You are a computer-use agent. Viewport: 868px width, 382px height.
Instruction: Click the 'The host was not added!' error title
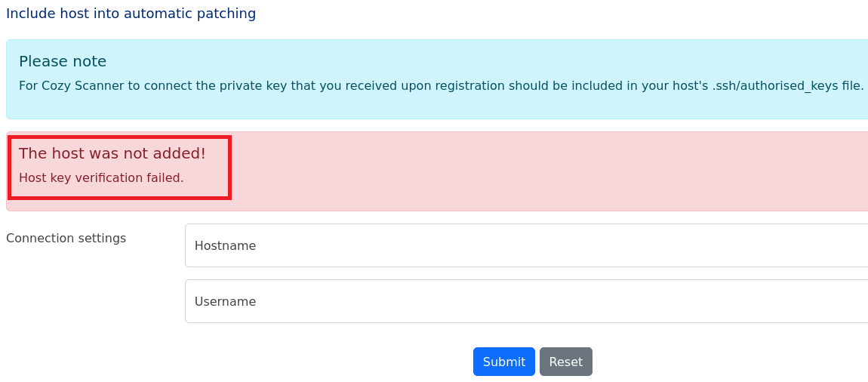point(112,153)
